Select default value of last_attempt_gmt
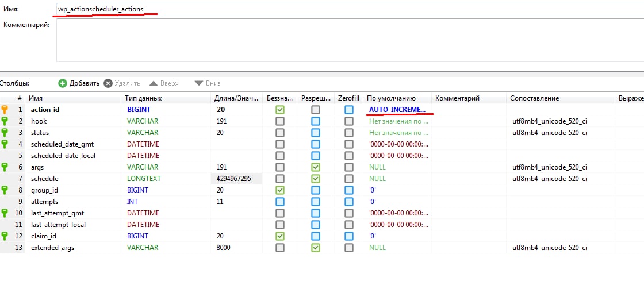Image resolution: width=644 pixels, height=308 pixels. [x=398, y=213]
